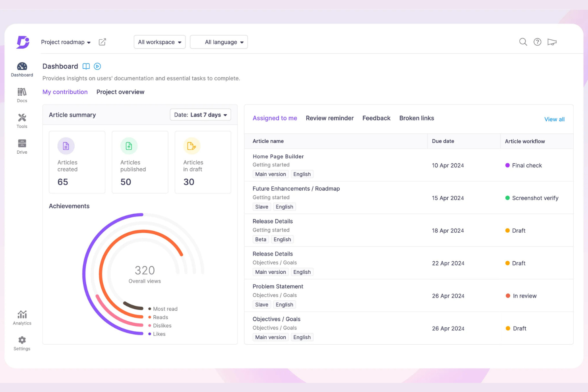Open the help question mark icon
The width and height of the screenshot is (588, 392).
tap(537, 42)
